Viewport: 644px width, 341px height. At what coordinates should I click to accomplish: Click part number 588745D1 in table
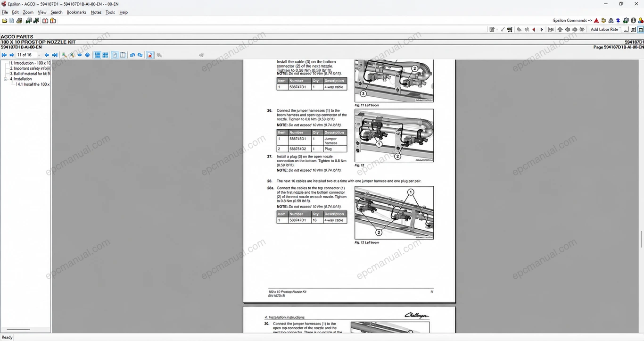[297, 139]
